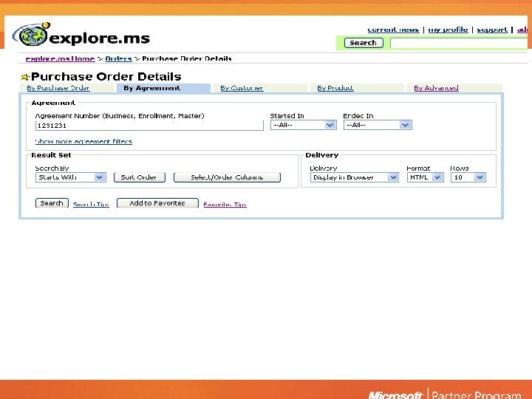Open the Search Tips link

point(91,204)
